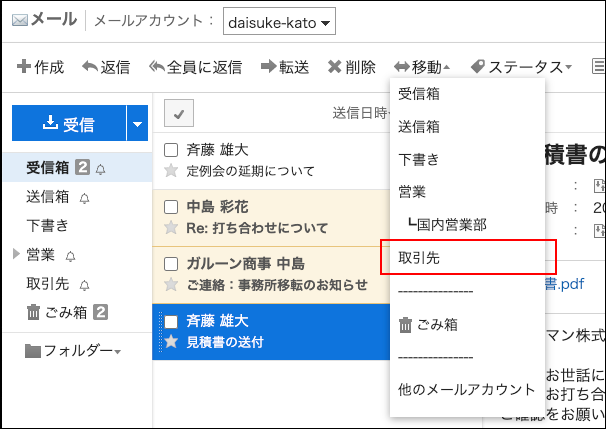This screenshot has height=429, width=606.
Task: Open 下書き folder in the sidebar
Action: [x=48, y=225]
